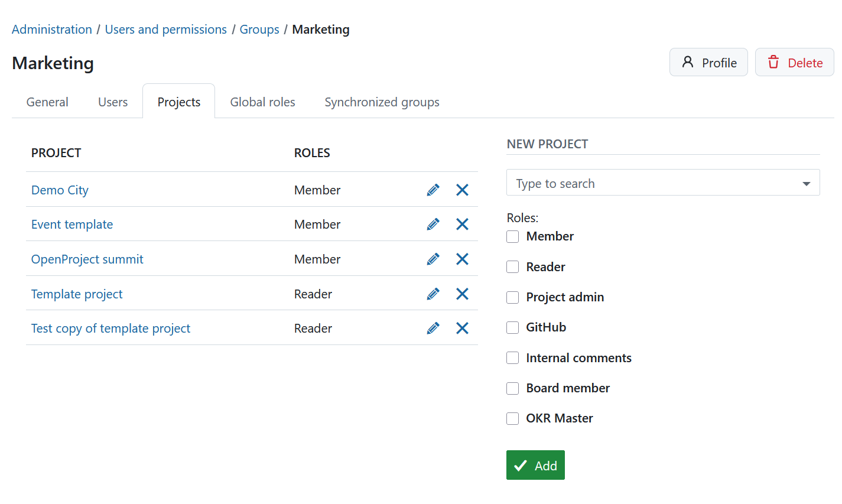Screen dimensions: 842x504
Task: Remove Event template with the X icon
Action: click(461, 224)
